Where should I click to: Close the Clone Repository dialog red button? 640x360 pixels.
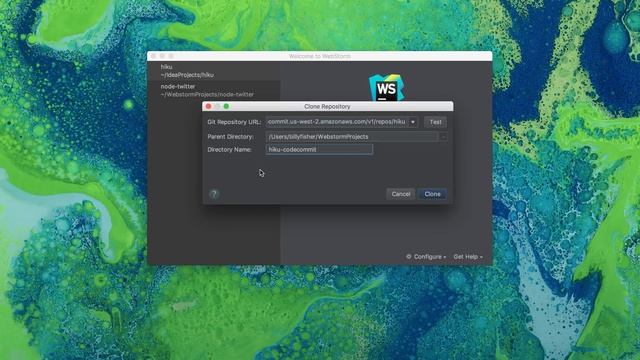coord(209,106)
